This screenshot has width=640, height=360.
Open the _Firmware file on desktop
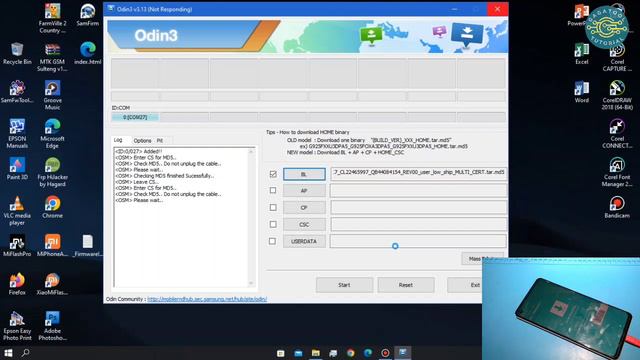click(87, 245)
